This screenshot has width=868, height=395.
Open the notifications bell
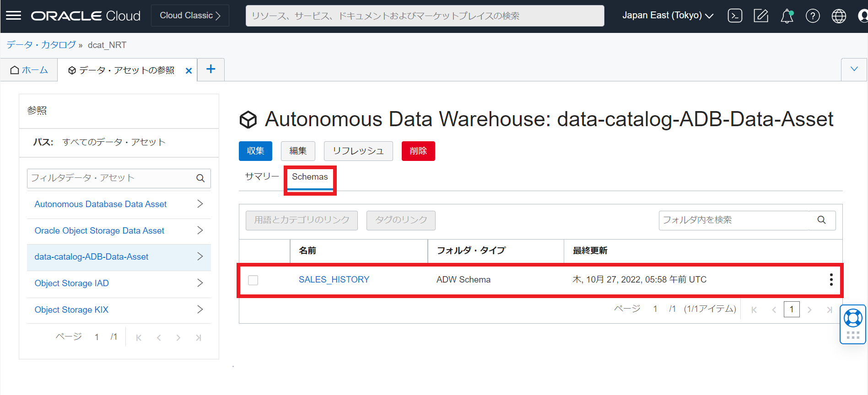click(x=787, y=16)
